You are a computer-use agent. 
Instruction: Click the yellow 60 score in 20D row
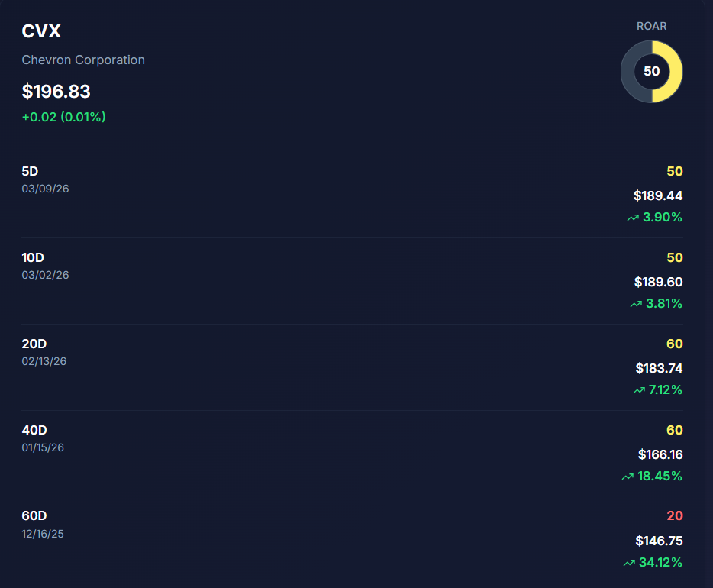click(674, 344)
